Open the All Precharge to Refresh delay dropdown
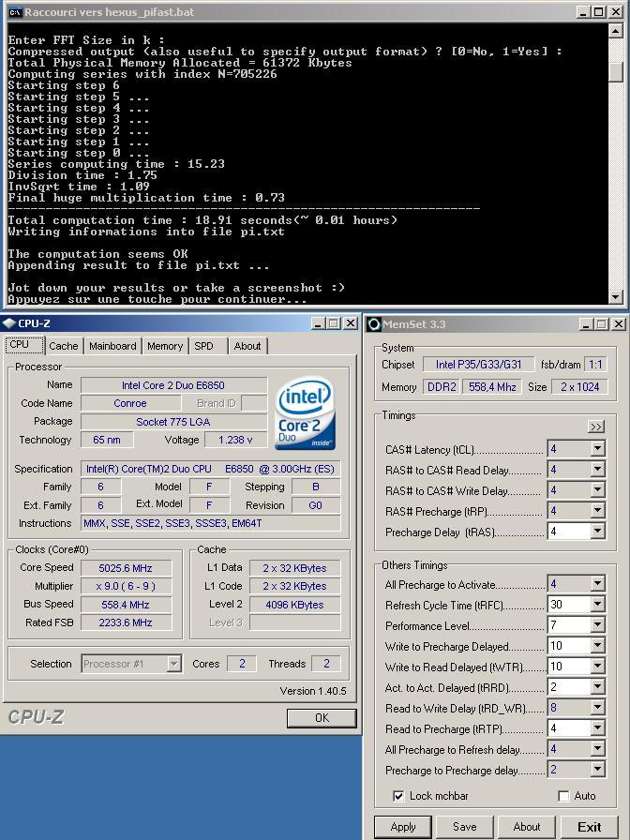The image size is (630, 840). (x=597, y=749)
